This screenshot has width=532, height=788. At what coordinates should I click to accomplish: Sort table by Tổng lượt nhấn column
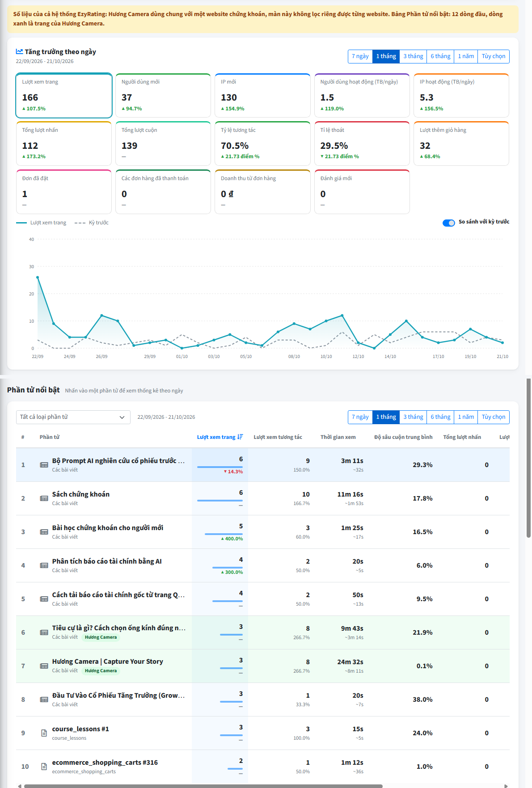(462, 437)
